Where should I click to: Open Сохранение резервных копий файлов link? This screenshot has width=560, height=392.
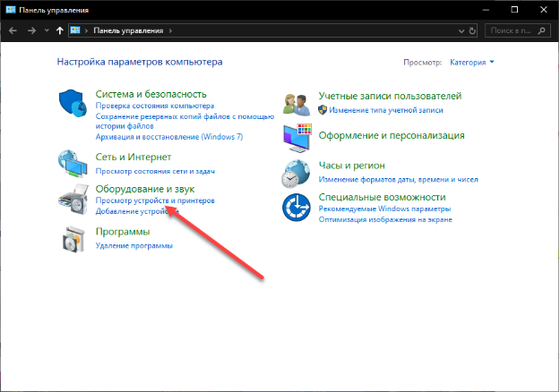(185, 122)
